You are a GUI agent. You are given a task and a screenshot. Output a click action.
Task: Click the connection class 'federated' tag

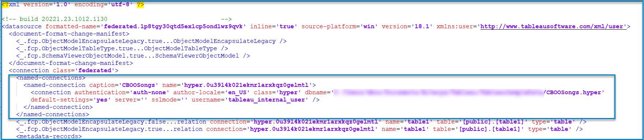[64, 70]
